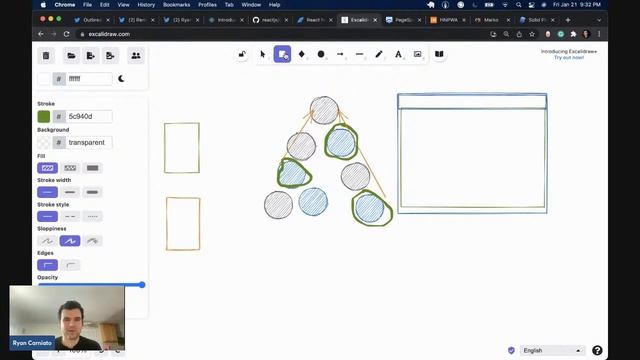640x360 pixels.
Task: Set cartoonist sloppiness level
Action: pyautogui.click(x=93, y=241)
